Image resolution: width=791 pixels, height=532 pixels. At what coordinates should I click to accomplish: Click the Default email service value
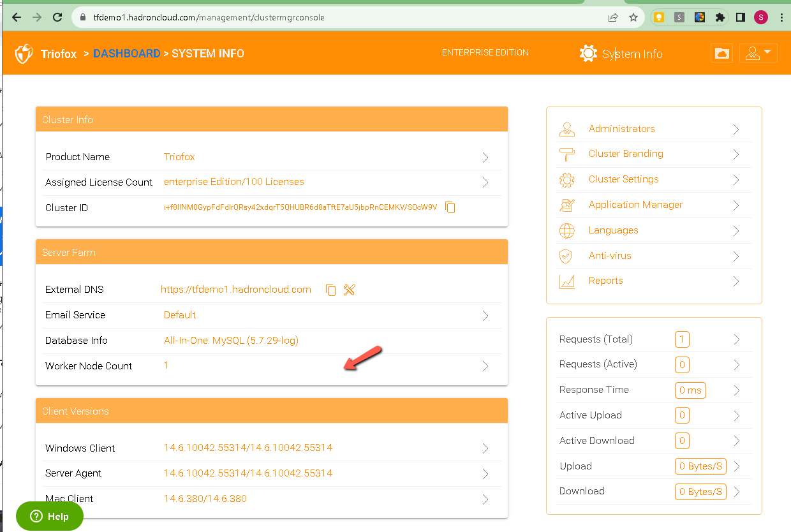[x=180, y=315]
